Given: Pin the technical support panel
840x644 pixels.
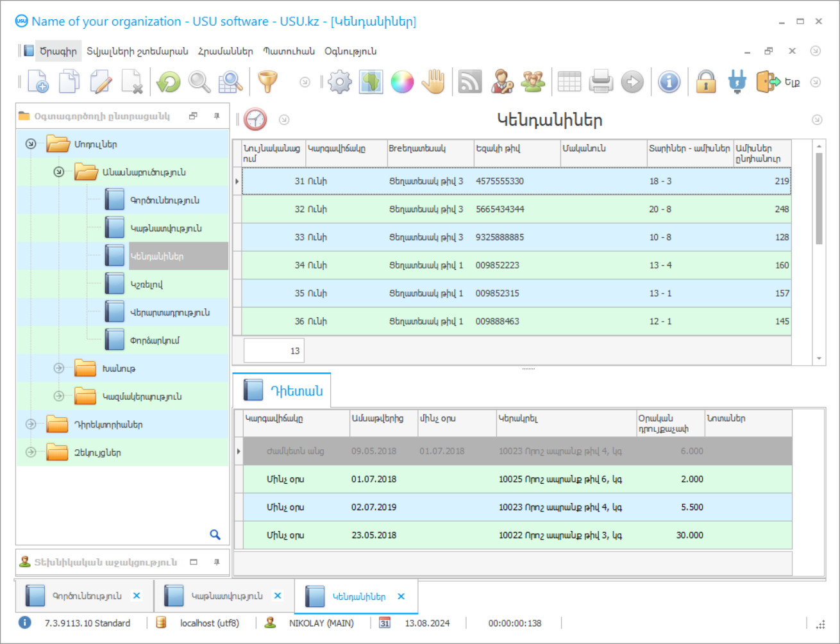Looking at the screenshot, I should pos(217,562).
